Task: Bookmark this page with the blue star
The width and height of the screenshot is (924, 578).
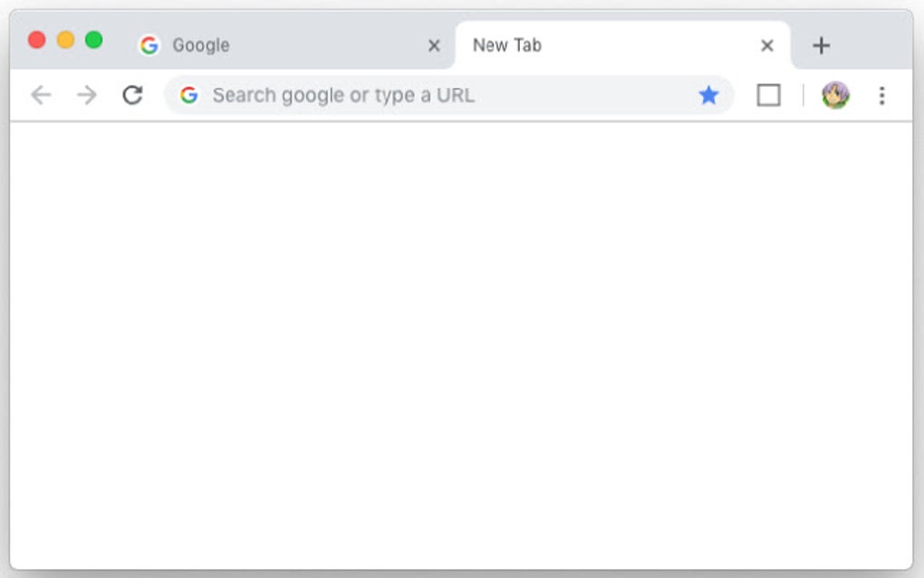Action: (708, 95)
